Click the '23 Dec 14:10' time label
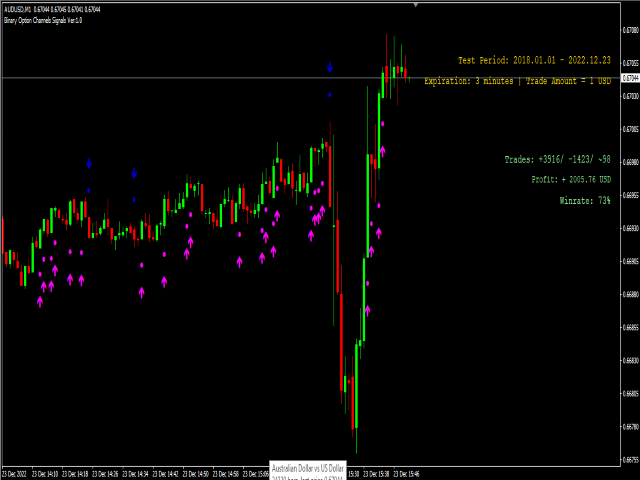Image resolution: width=640 pixels, height=480 pixels. point(45,474)
